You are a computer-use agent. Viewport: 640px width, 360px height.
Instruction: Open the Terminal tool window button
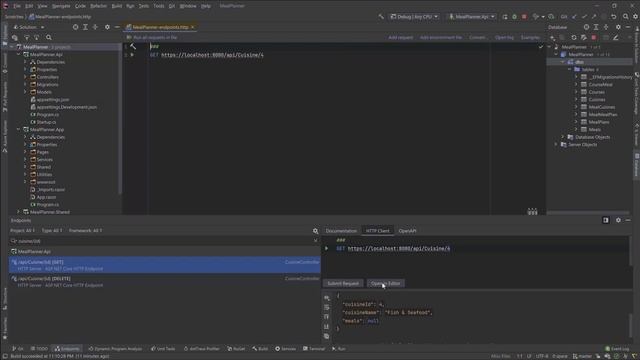pos(314,349)
